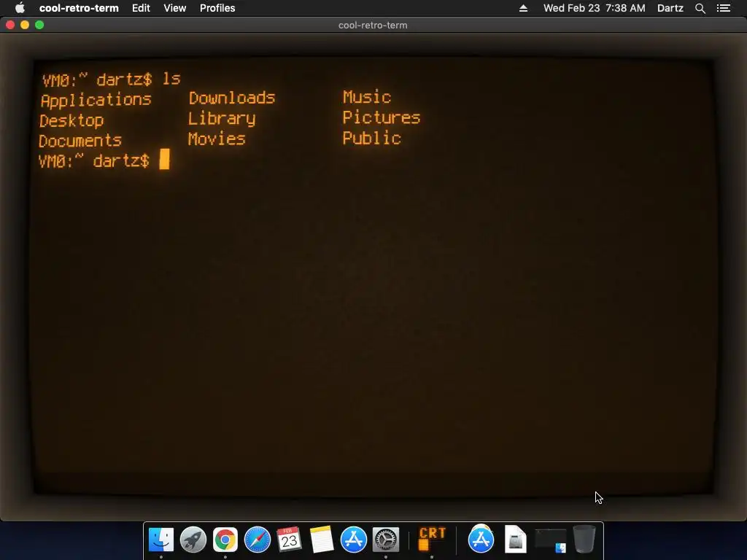Maximize the cool-retro-term window with green button
The width and height of the screenshot is (747, 560).
tap(39, 25)
